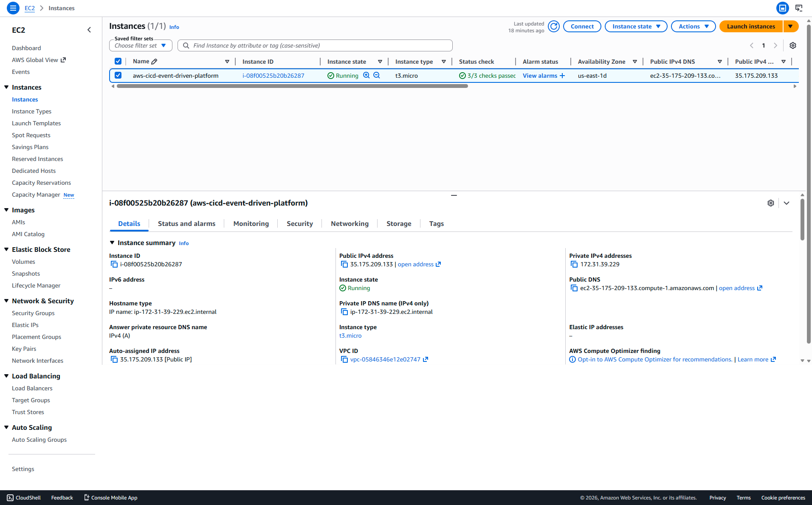This screenshot has height=505, width=812.
Task: Collapse the Elastic Block Store section
Action: pos(6,249)
